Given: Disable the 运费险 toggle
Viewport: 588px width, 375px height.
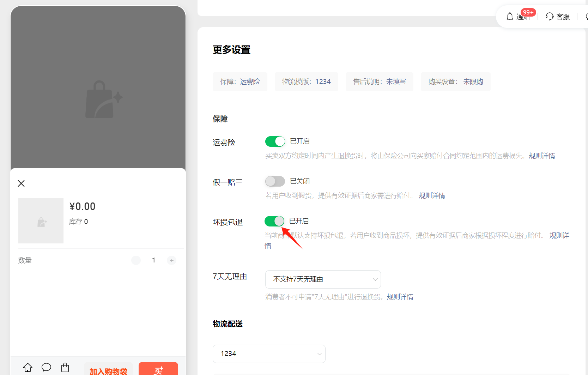Looking at the screenshot, I should pos(275,141).
